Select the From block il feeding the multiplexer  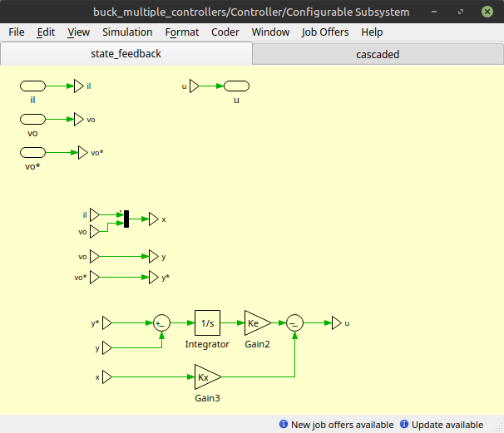(95, 215)
